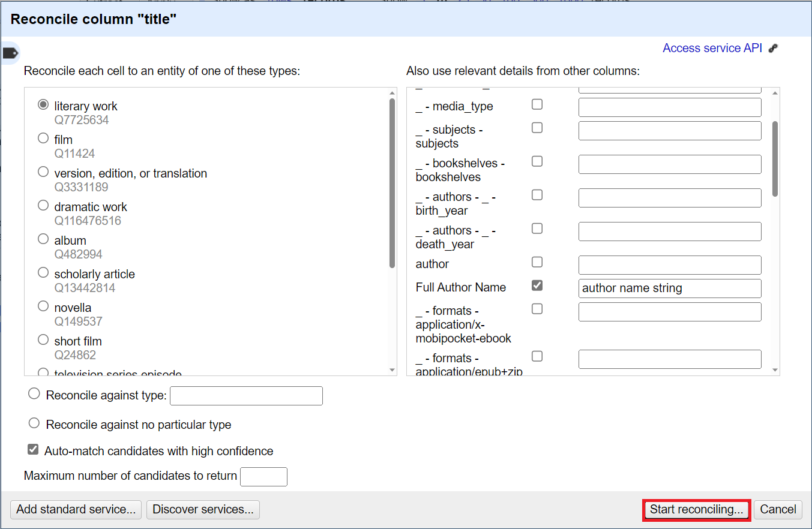Enable the bookshelves column detail checkbox

pos(537,161)
